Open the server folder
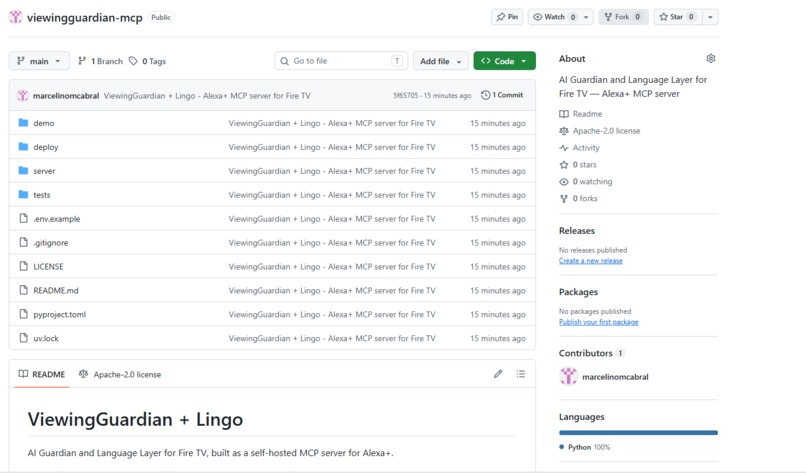 44,171
